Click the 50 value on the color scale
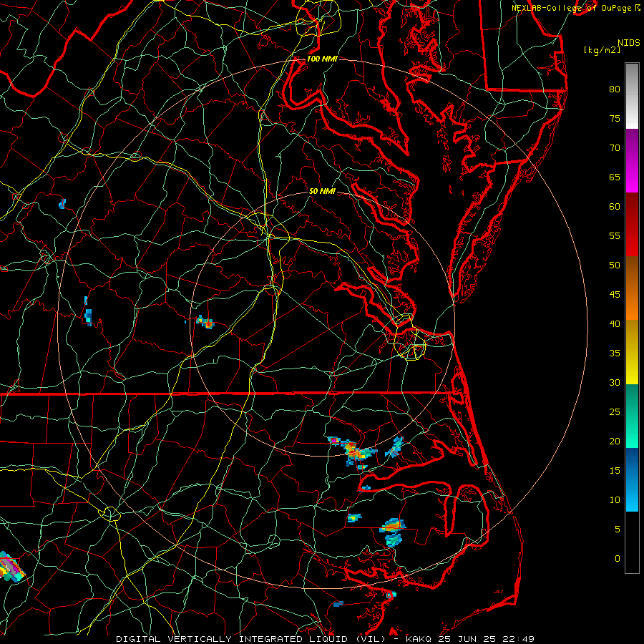This screenshot has height=644, width=644. [615, 265]
